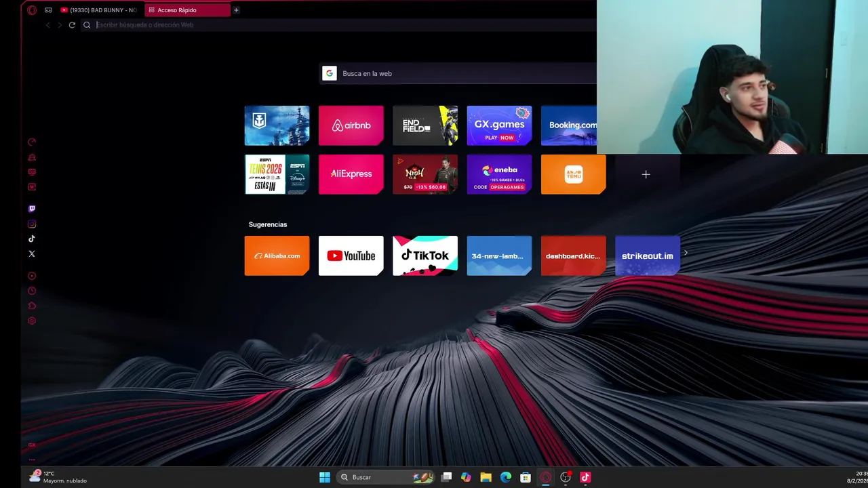The image size is (868, 488).
Task: Open the ESPN Tenis 2026 tile
Action: [277, 174]
